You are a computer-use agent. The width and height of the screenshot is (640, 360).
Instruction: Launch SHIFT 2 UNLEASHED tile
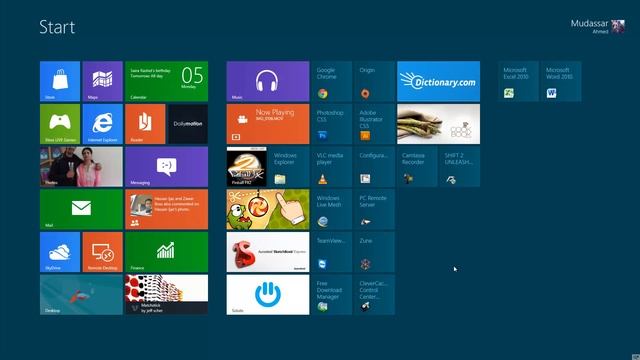(x=460, y=167)
